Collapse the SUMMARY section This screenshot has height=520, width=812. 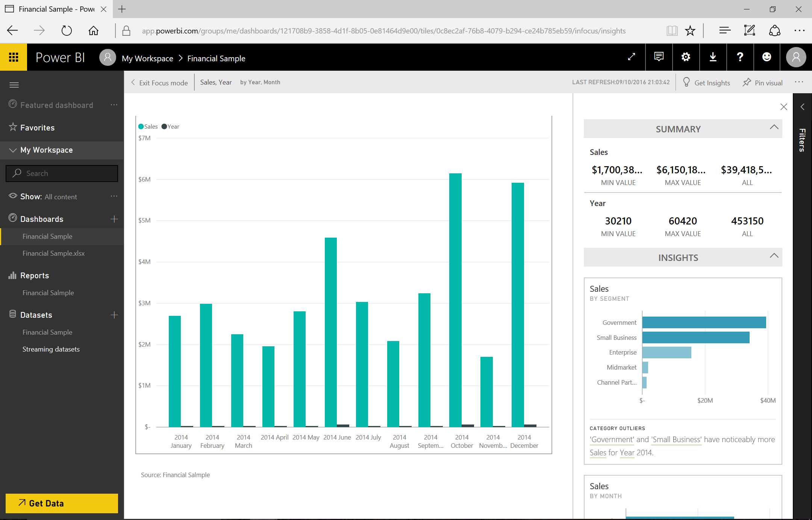tap(774, 127)
